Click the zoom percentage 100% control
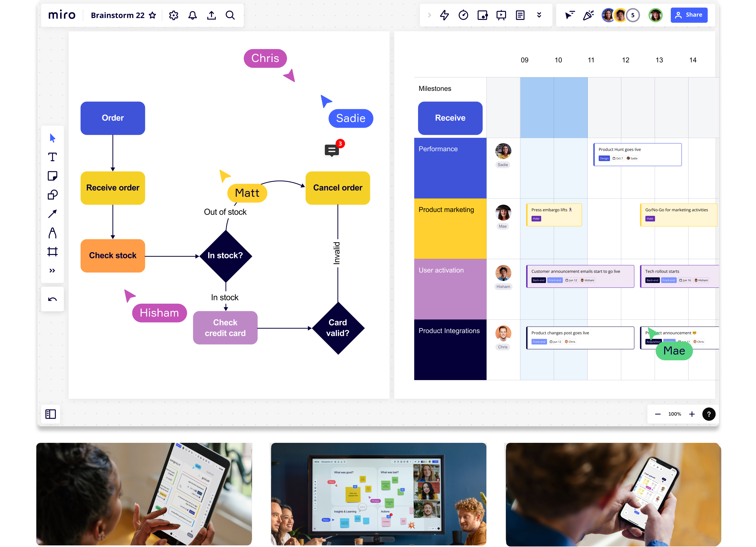The height and width of the screenshot is (547, 756). [x=674, y=414]
